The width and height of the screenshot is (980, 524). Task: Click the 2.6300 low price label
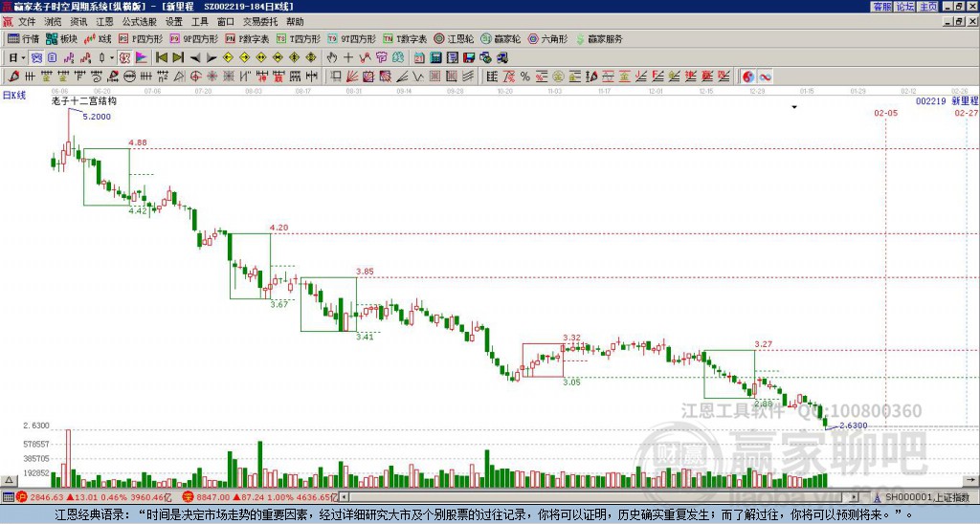pyautogui.click(x=853, y=426)
